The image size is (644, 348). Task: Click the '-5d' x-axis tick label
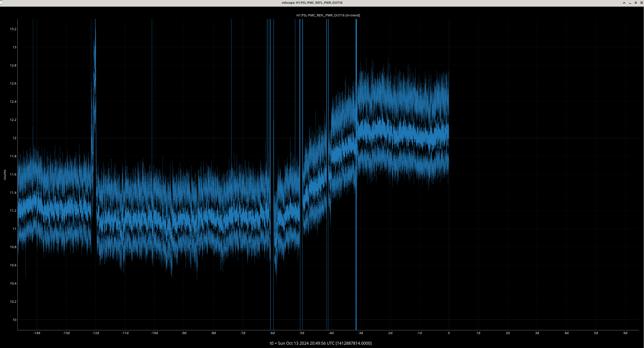tap(302, 333)
